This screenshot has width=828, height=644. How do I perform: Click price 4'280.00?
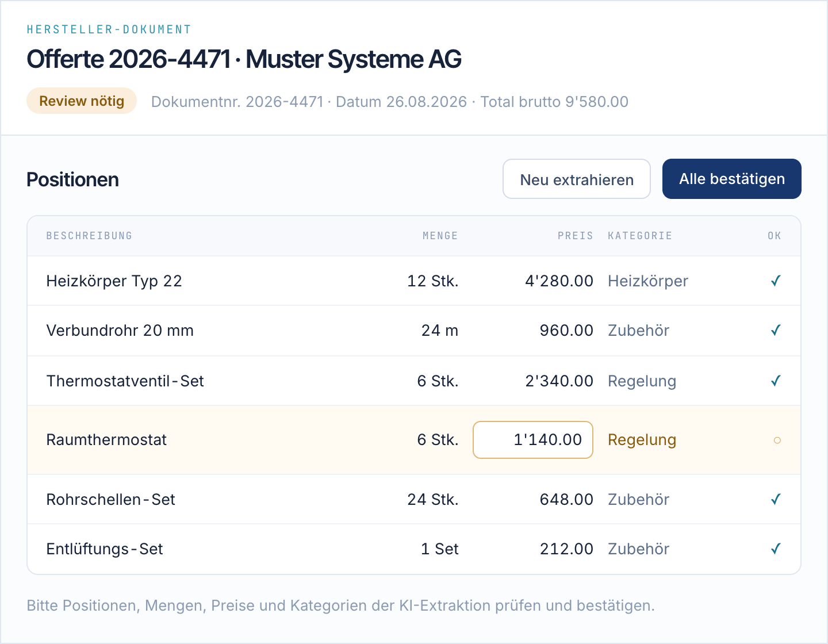point(559,281)
